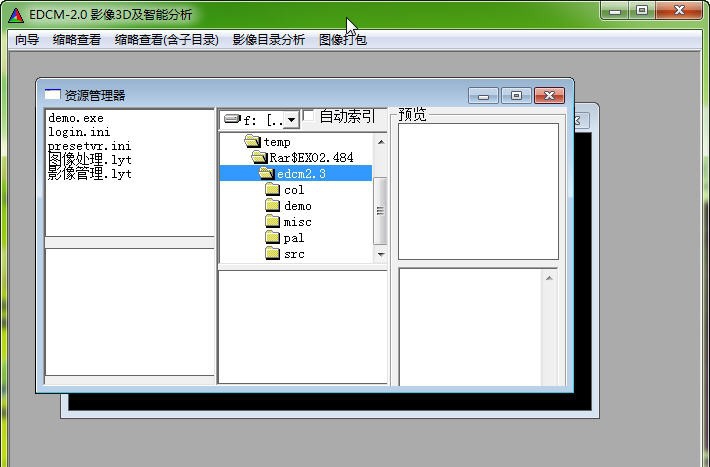Screen dimensions: 710x467
Task: Click the edcm2.3 open folder icon
Action: pyautogui.click(x=267, y=173)
